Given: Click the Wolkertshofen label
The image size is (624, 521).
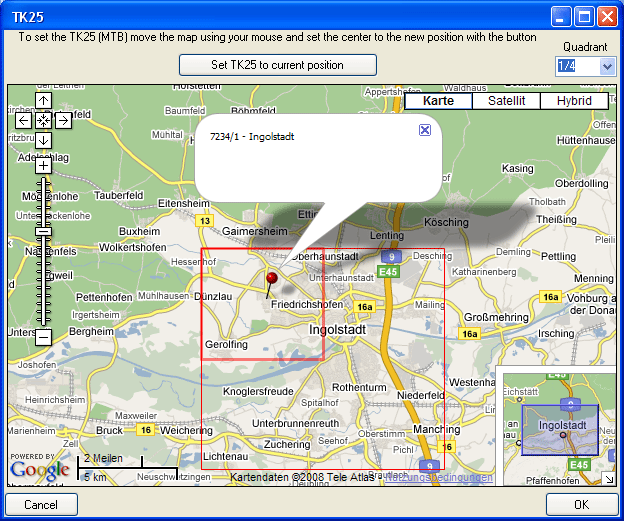Looking at the screenshot, I should tap(133, 247).
